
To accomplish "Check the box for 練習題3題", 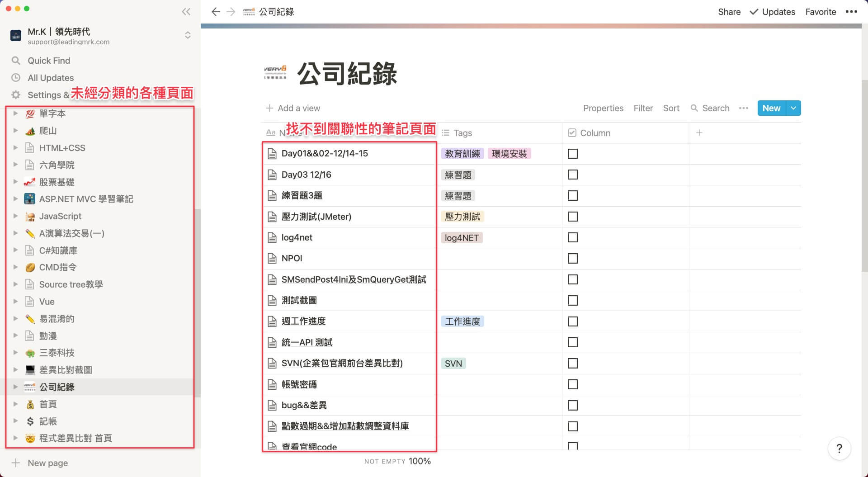I will coord(572,196).
